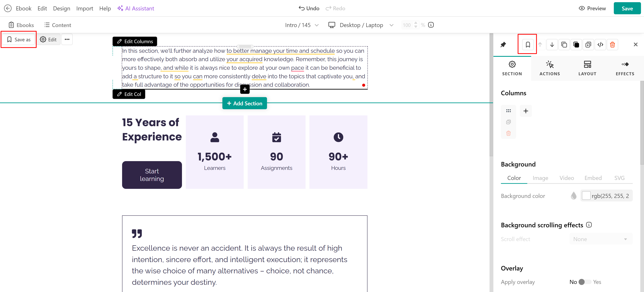Add a new column with plus icon
The height and width of the screenshot is (292, 644).
[525, 111]
